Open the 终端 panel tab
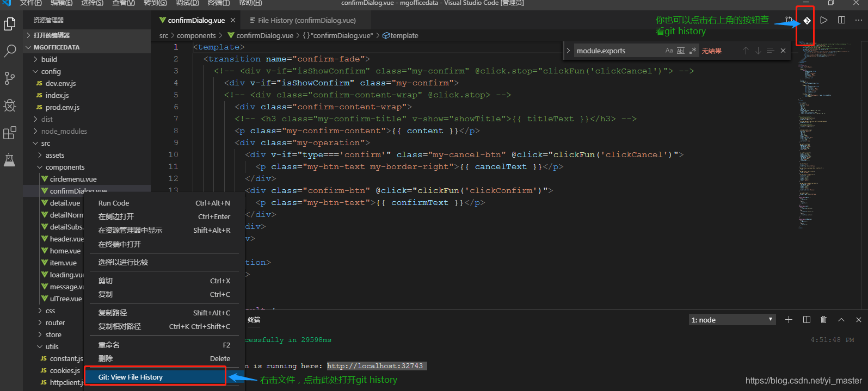Viewport: 868px width, 391px height. click(x=254, y=320)
